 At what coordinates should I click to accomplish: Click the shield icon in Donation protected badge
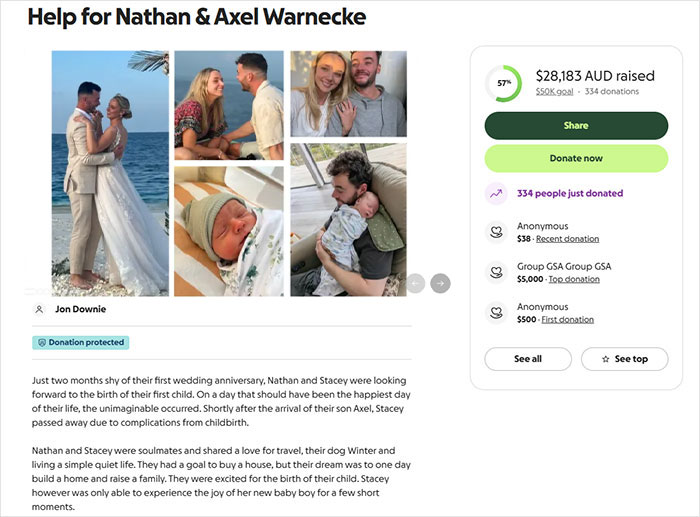(x=41, y=343)
